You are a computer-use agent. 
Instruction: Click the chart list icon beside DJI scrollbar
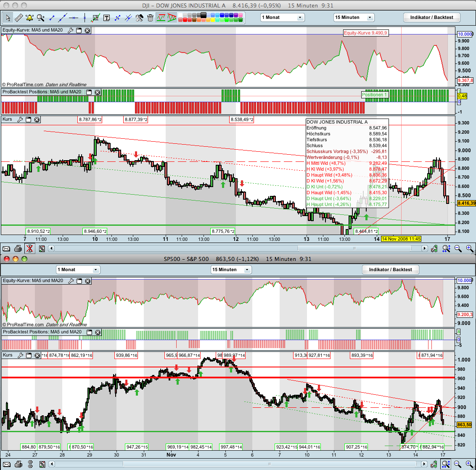(x=42, y=249)
